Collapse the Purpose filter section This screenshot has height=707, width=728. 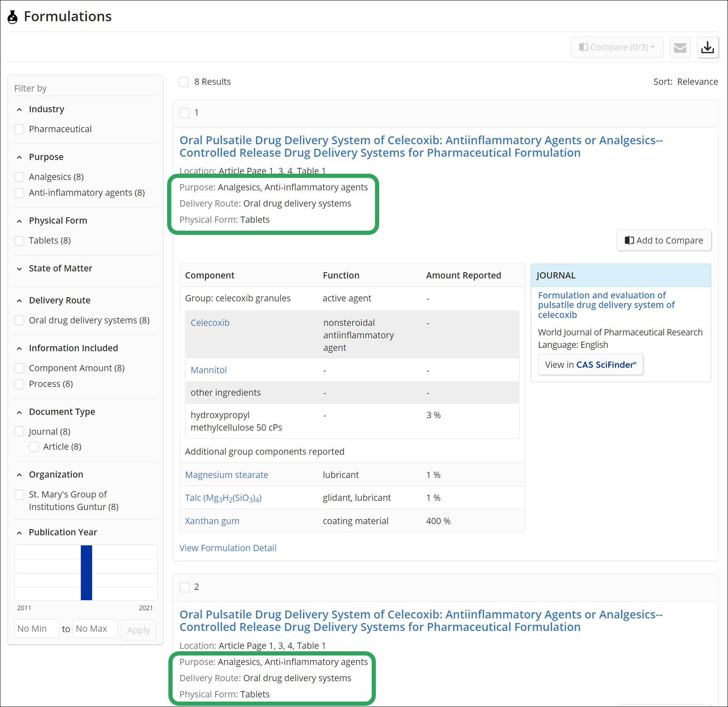20,157
